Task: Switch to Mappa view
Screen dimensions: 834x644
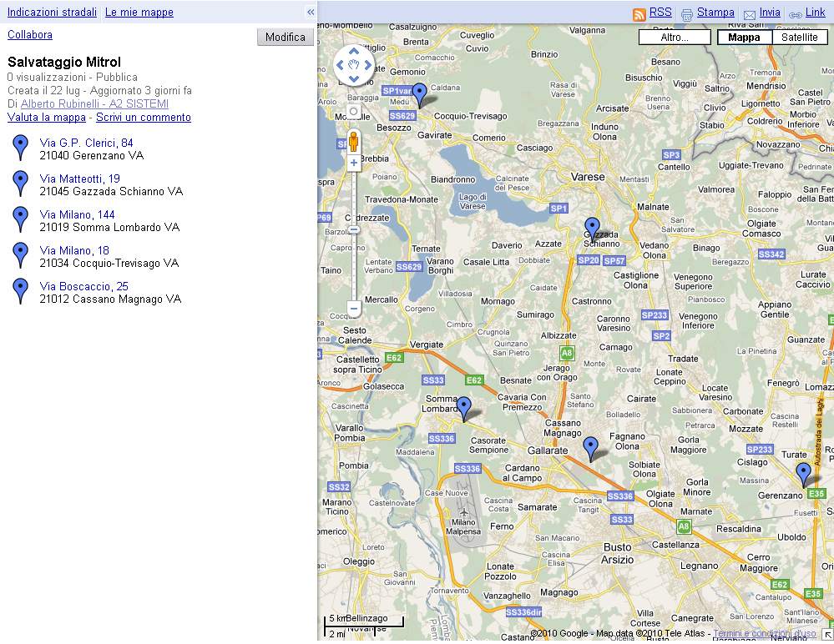Action: [x=744, y=38]
